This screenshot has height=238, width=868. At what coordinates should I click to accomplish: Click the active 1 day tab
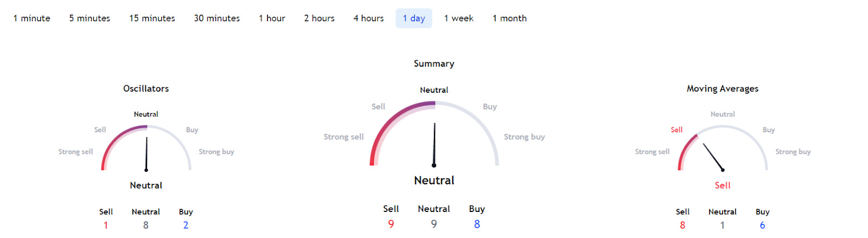click(x=414, y=18)
